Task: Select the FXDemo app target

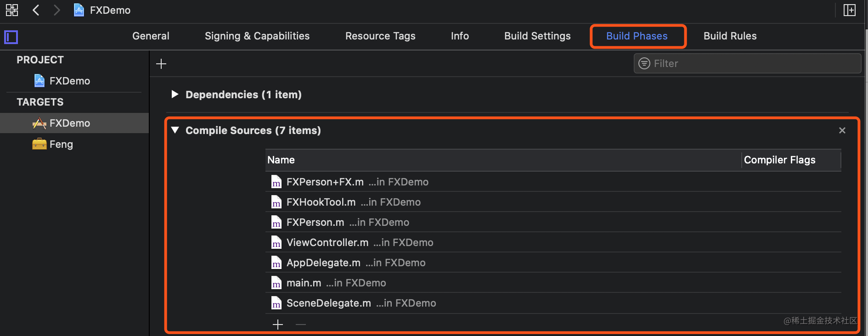Action: click(74, 123)
